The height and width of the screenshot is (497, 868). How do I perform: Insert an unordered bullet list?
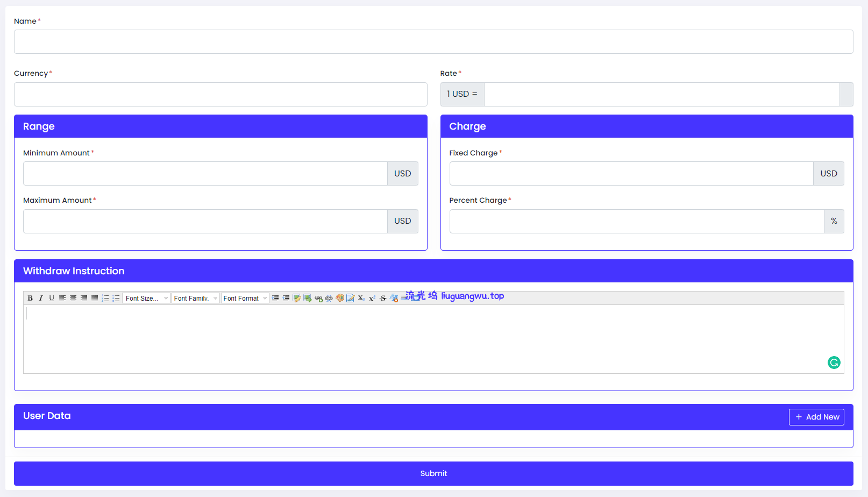tap(116, 299)
